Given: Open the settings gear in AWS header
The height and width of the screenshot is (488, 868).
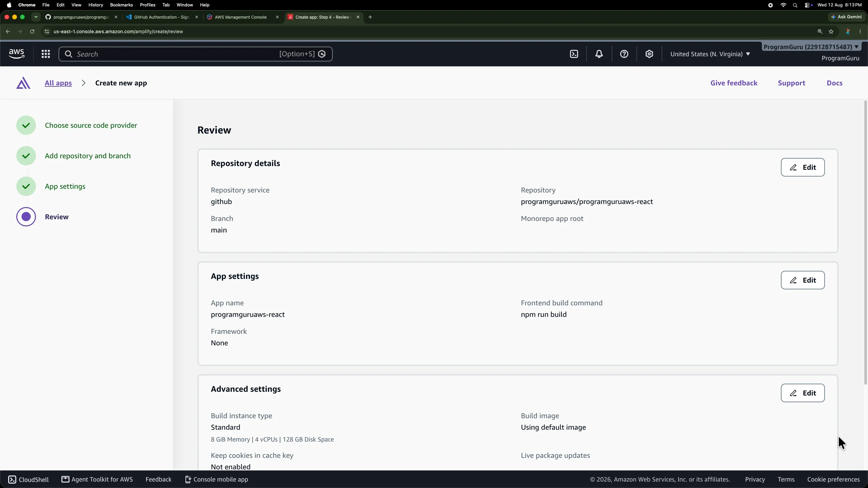Looking at the screenshot, I should [x=649, y=54].
